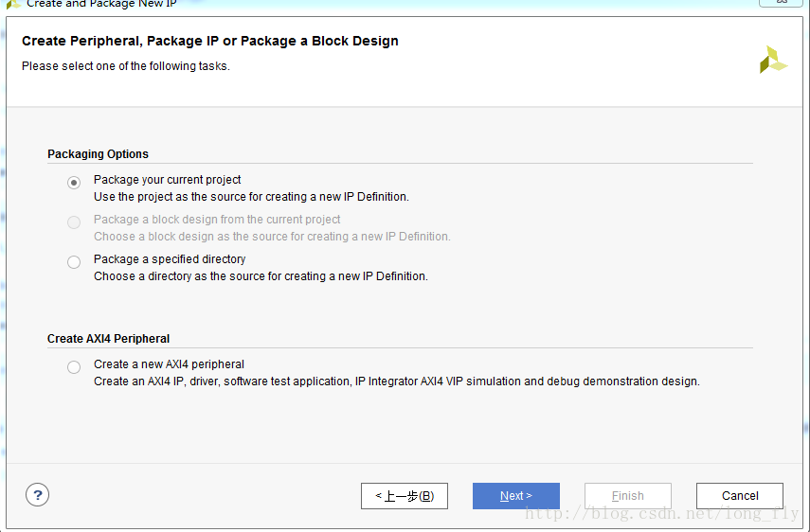Go back with the '<上一步(B)' button
Image resolution: width=810 pixels, height=532 pixels.
(x=405, y=496)
